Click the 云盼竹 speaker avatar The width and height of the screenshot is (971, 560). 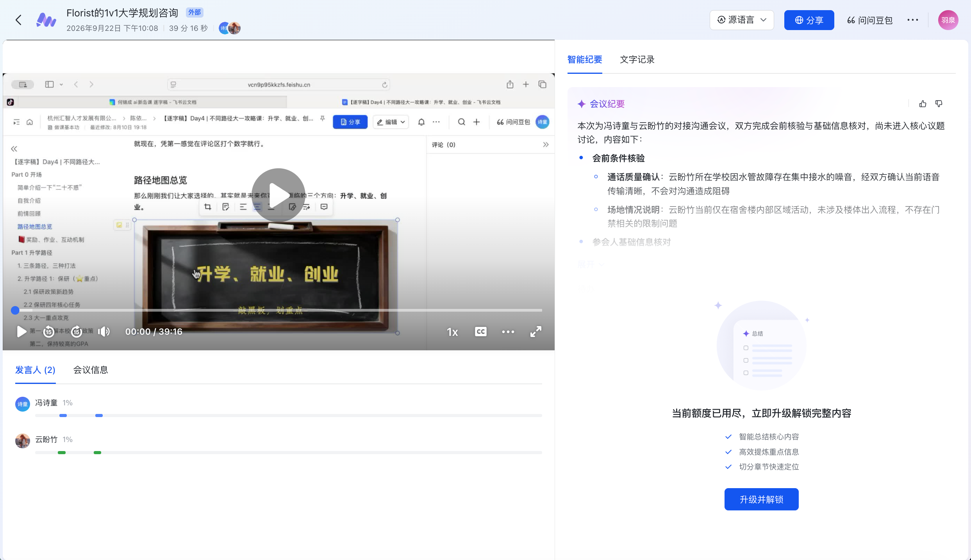point(23,441)
